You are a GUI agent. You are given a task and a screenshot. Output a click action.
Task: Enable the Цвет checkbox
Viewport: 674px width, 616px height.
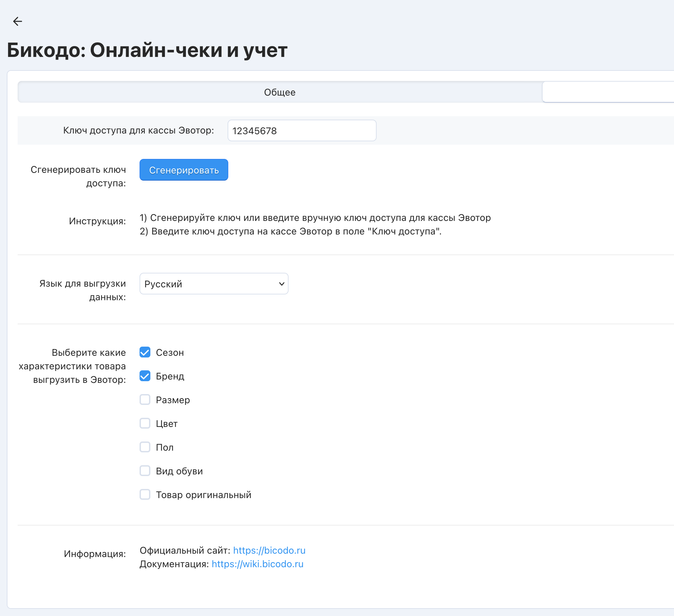[x=145, y=424]
